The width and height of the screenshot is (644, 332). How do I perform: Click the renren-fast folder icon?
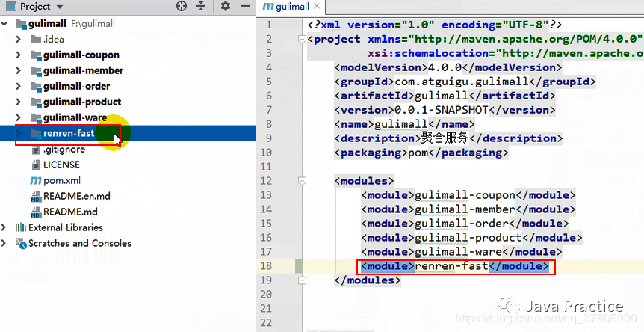(36, 133)
